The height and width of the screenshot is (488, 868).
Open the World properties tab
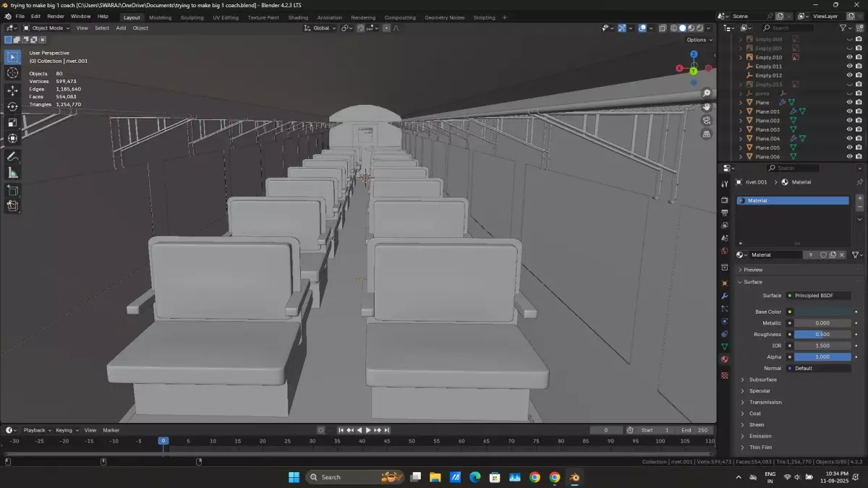tap(724, 251)
